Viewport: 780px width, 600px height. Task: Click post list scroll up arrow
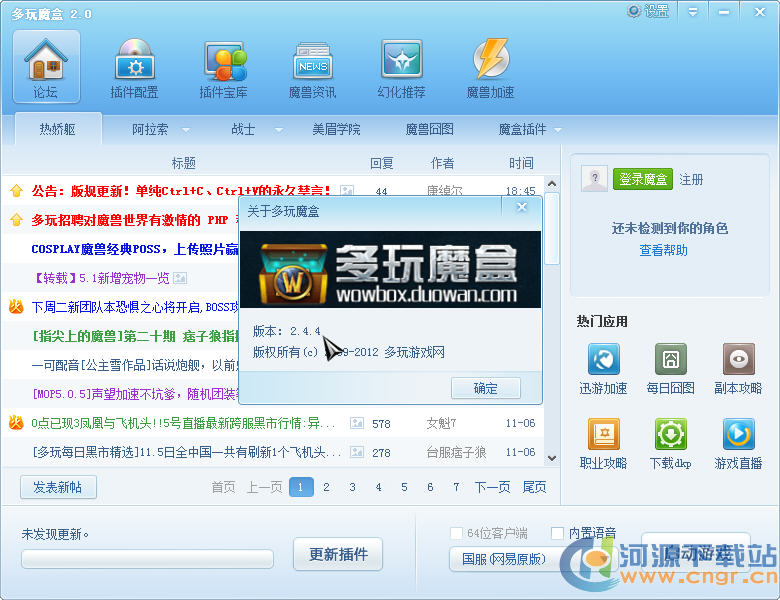point(552,184)
